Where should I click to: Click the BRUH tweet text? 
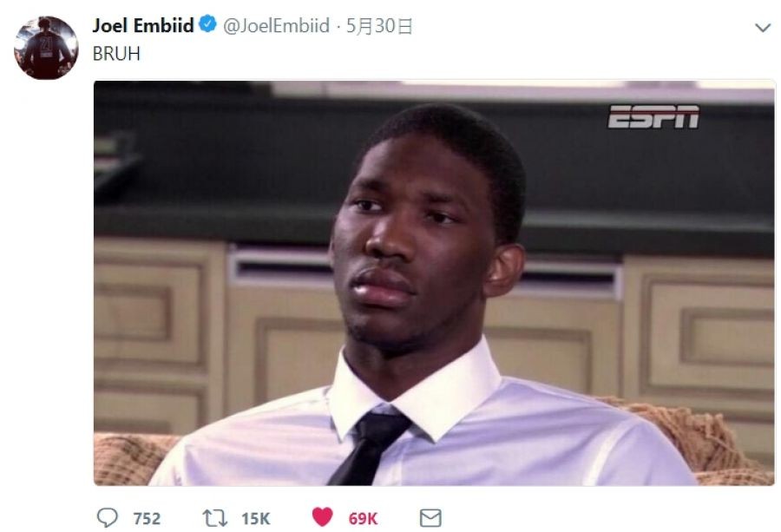[x=116, y=53]
